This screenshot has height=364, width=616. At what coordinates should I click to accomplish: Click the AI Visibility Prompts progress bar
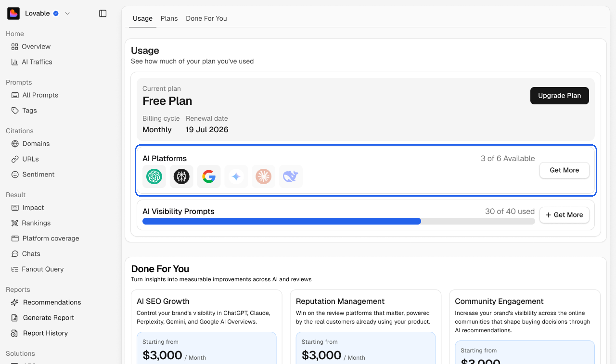(339, 221)
